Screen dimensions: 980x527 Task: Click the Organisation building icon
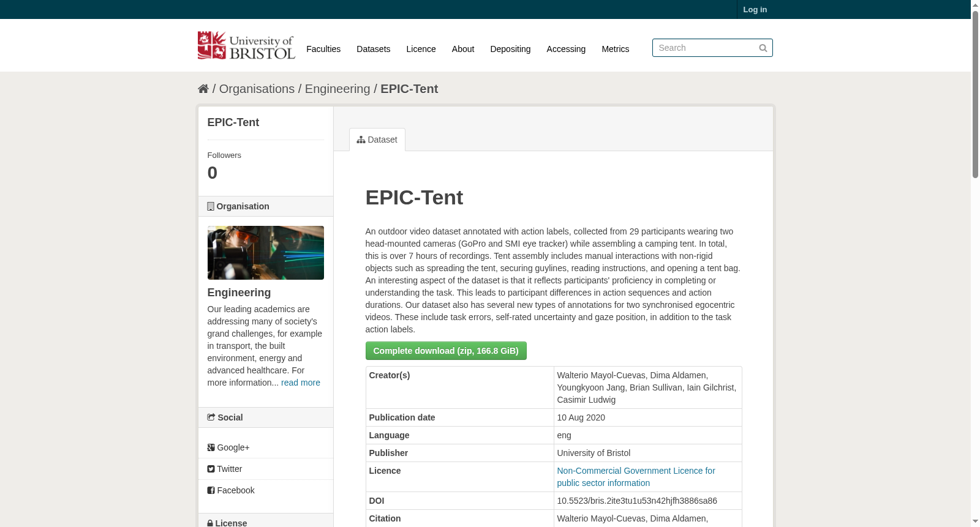pos(211,206)
